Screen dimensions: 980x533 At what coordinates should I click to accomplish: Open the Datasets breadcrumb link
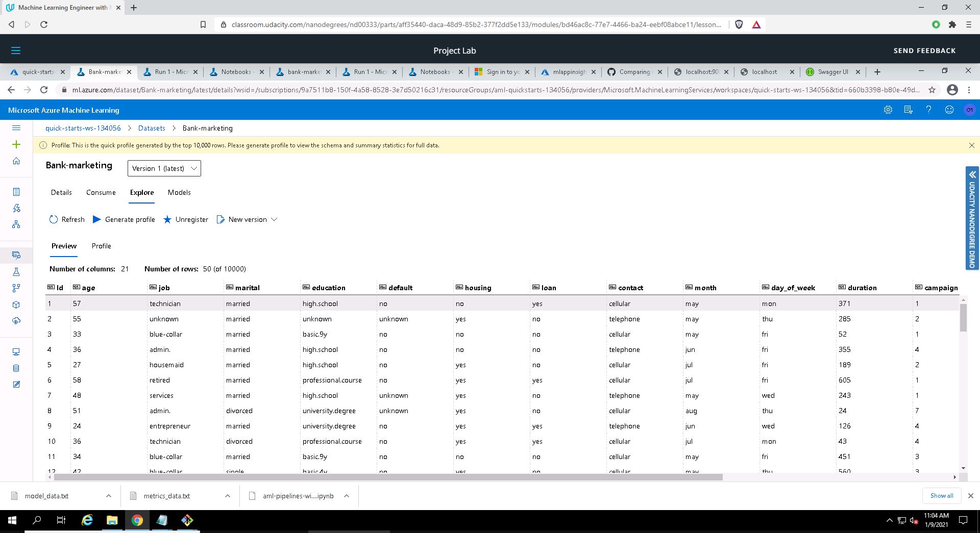(152, 128)
